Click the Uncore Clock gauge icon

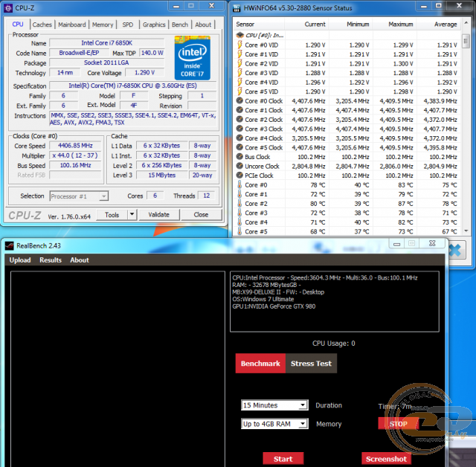239,166
